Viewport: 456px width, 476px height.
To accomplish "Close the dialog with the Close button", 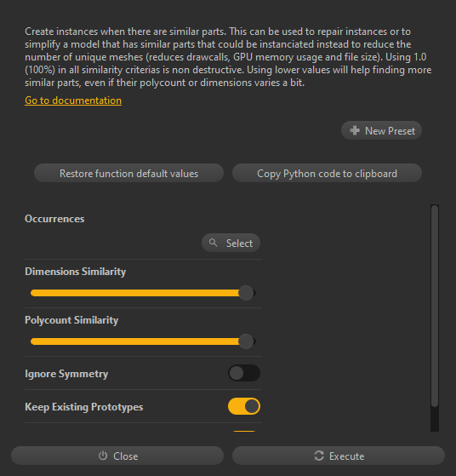I will point(117,456).
